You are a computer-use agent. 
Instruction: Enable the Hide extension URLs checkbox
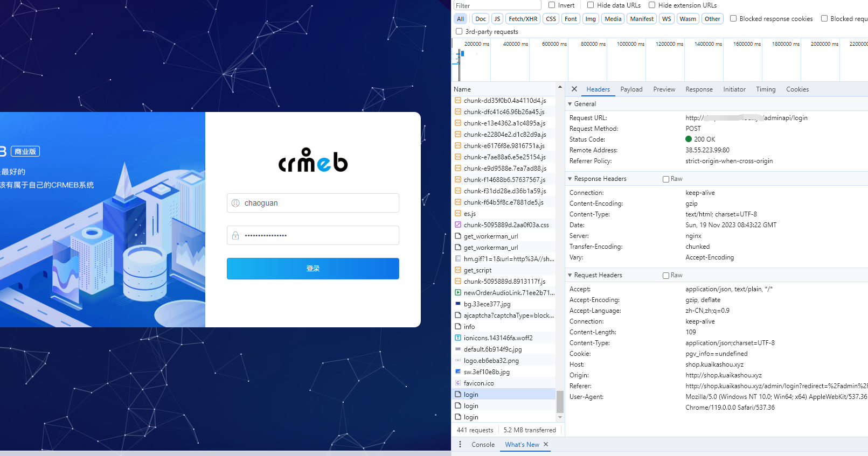(652, 5)
